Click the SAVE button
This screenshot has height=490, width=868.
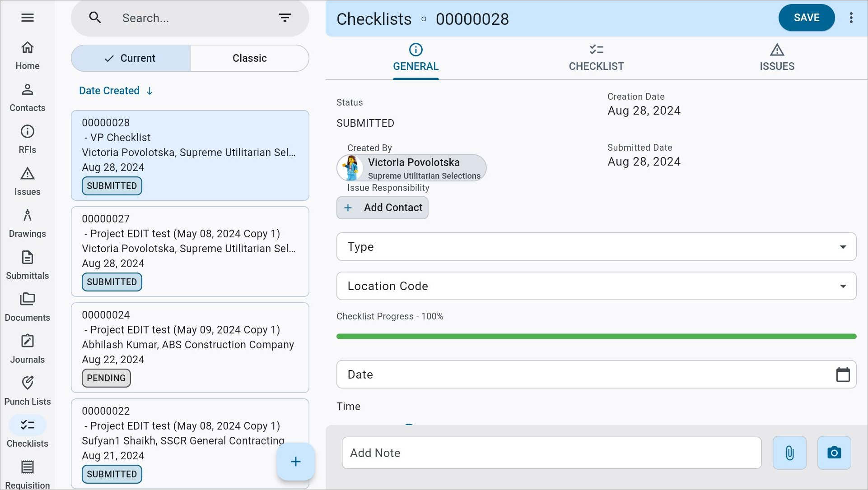point(806,18)
